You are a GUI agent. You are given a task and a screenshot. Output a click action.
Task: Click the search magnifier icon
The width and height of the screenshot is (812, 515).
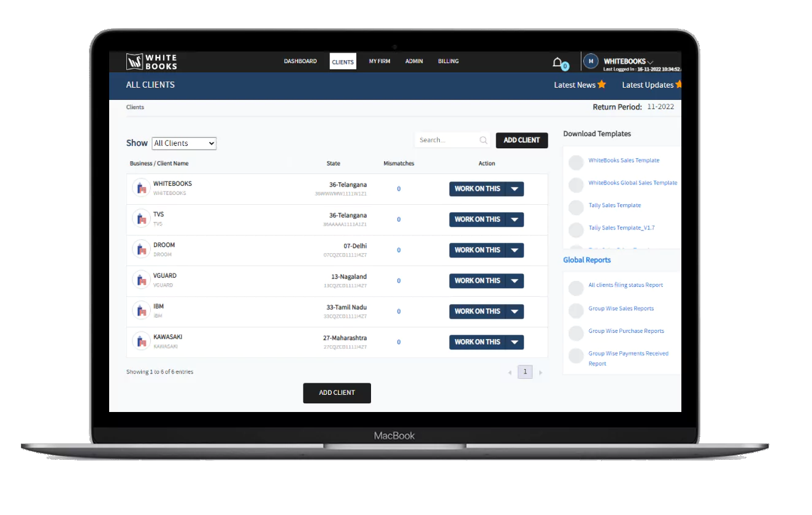coord(483,140)
